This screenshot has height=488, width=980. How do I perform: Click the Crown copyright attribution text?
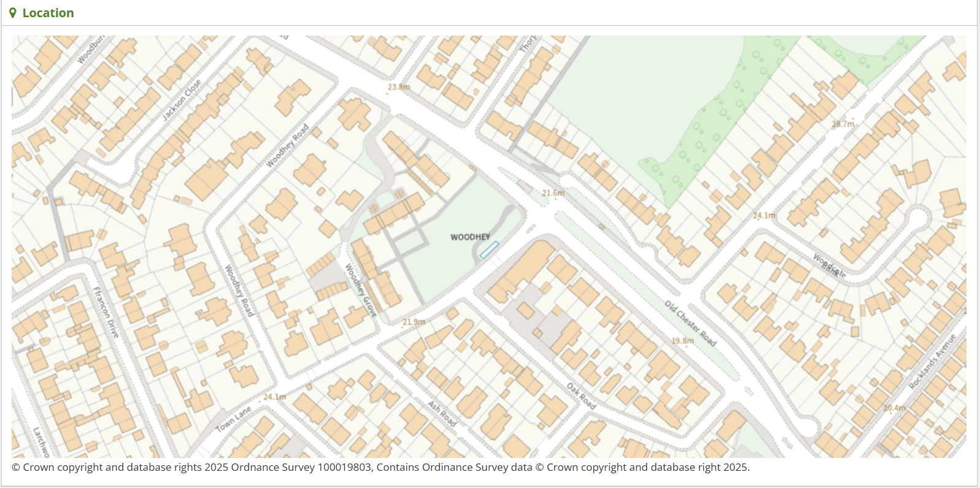[x=380, y=467]
